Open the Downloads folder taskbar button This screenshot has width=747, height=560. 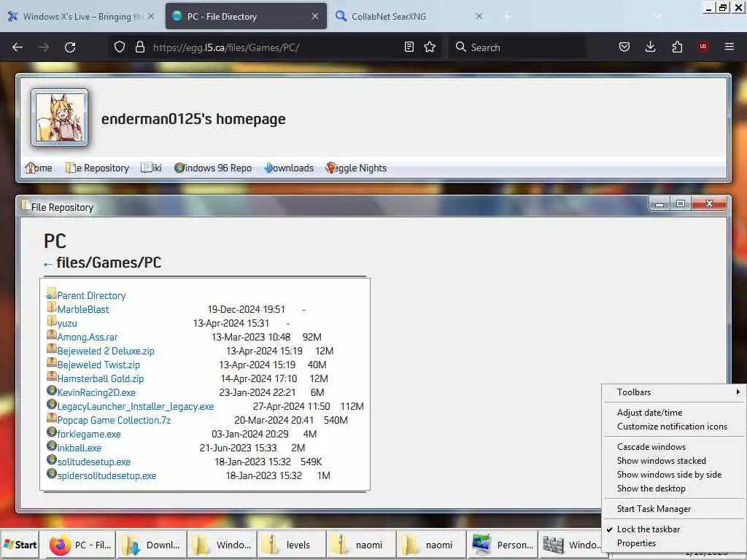pyautogui.click(x=152, y=545)
